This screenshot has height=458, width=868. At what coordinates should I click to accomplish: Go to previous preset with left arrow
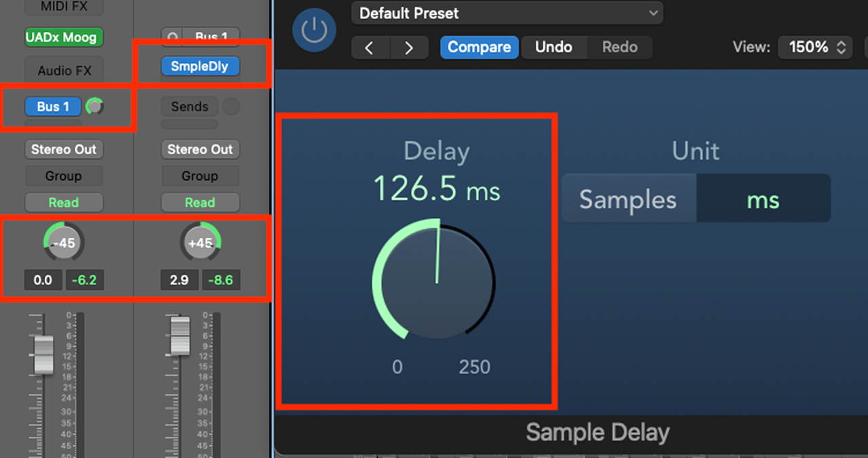[370, 47]
